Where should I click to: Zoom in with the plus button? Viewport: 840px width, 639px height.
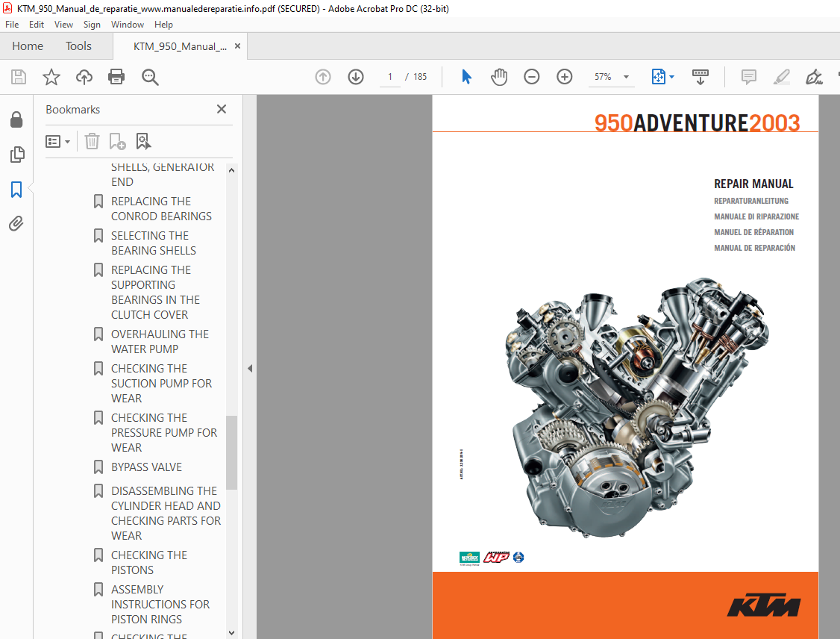tap(565, 77)
